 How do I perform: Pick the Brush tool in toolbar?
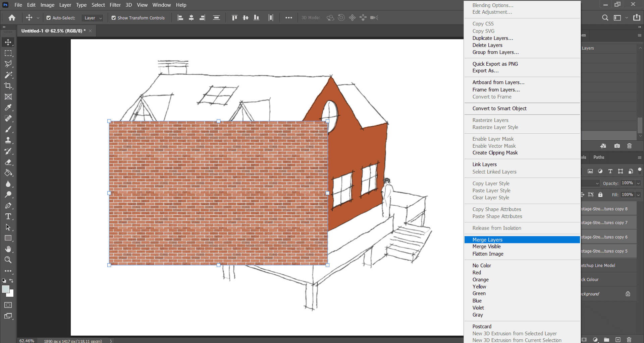tap(8, 129)
